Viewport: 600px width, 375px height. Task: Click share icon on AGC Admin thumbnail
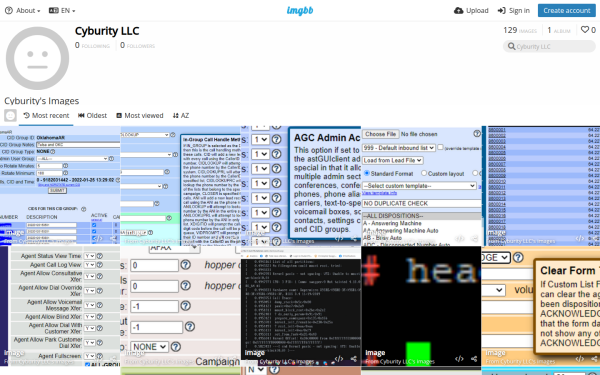(x=354, y=238)
